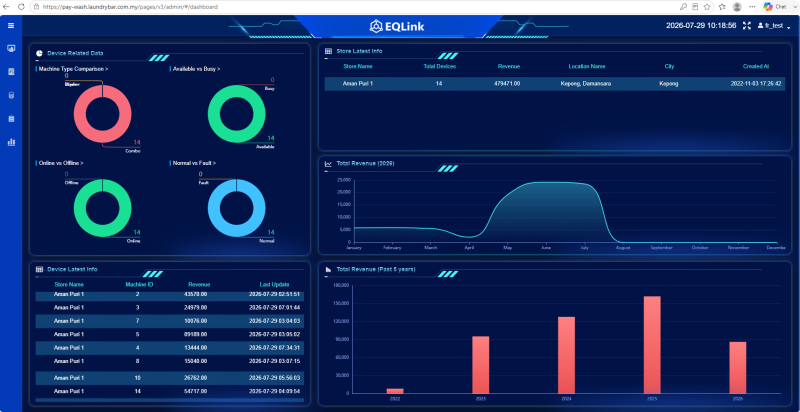
Task: Open the monitor dashboard sidebar icon
Action: pos(11,48)
